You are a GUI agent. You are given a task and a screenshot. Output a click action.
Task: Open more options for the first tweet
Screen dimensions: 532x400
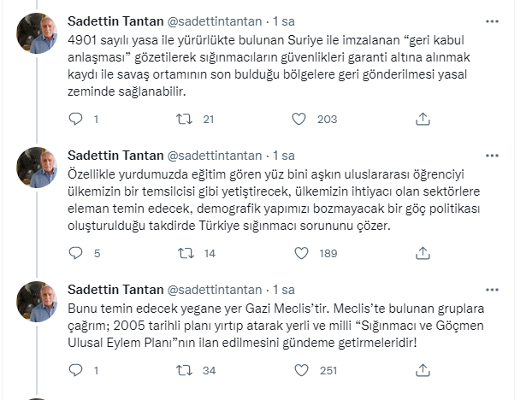492,21
